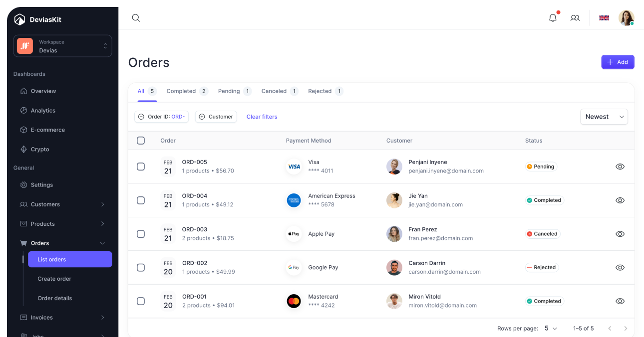Remove the Order ID filter chip
The width and height of the screenshot is (644, 337).
141,117
